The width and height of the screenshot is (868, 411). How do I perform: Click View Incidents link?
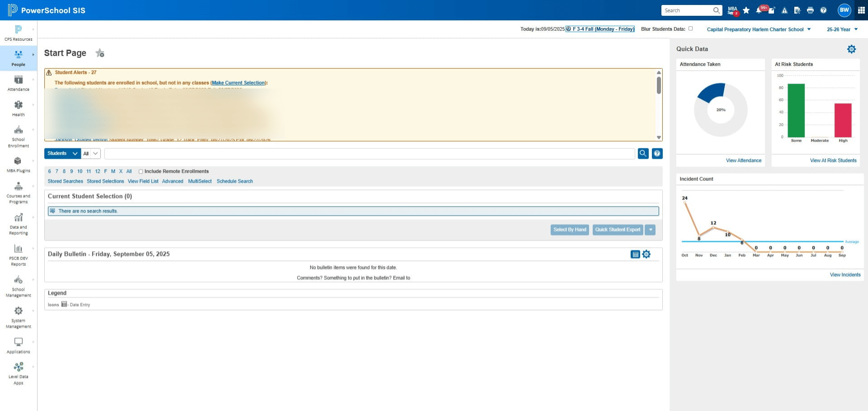(845, 275)
